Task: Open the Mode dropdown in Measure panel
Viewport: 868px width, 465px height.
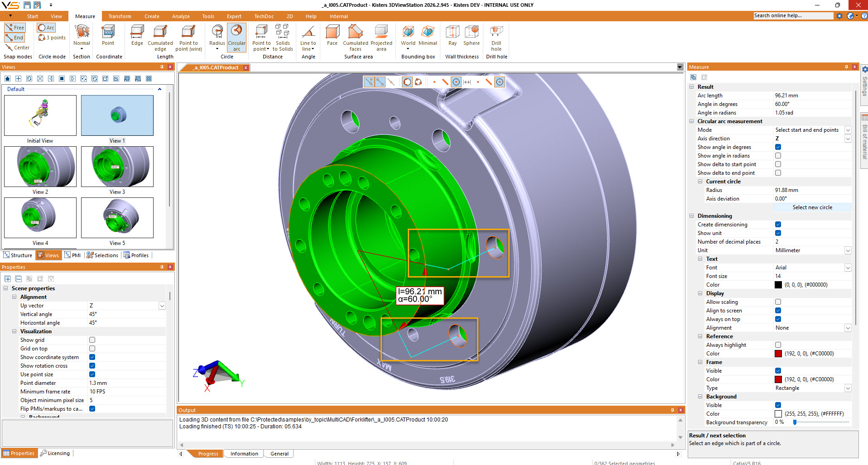Action: [848, 130]
